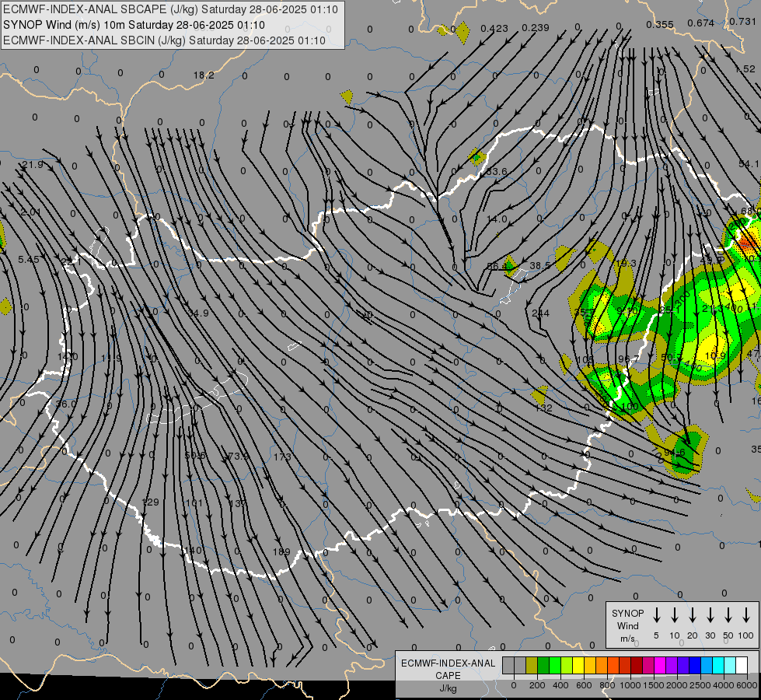Click the 2500 tick on the CAPE scale
The width and height of the screenshot is (761, 700).
click(x=700, y=685)
